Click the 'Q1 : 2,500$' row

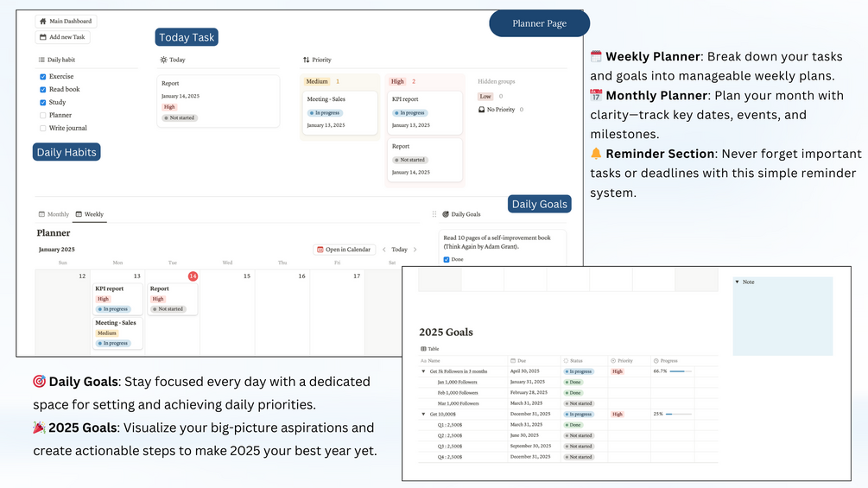coord(568,425)
